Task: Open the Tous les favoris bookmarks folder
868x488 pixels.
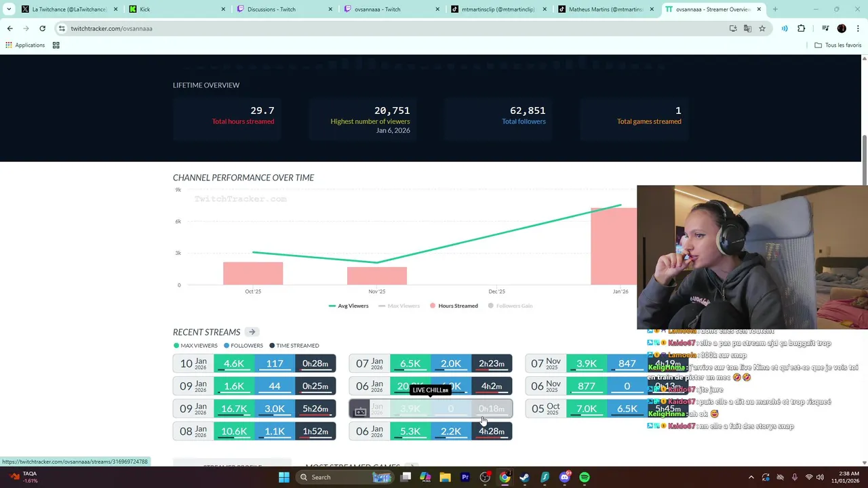Action: coord(837,45)
